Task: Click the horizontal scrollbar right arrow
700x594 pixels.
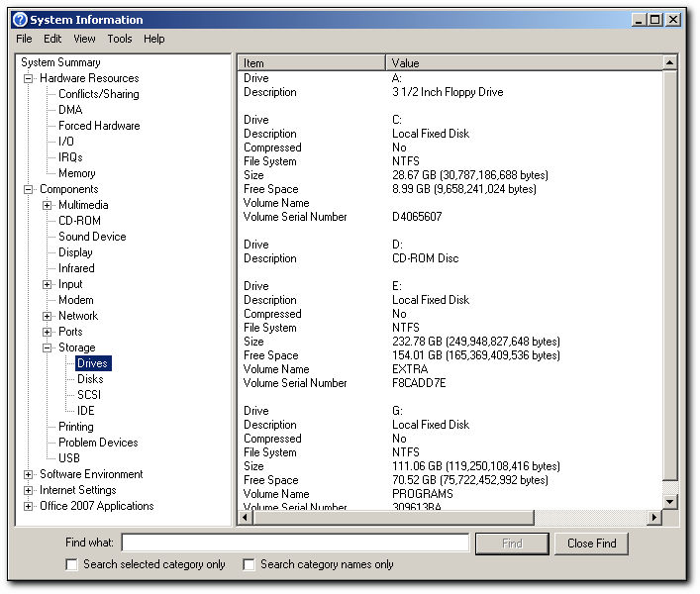Action: 654,518
